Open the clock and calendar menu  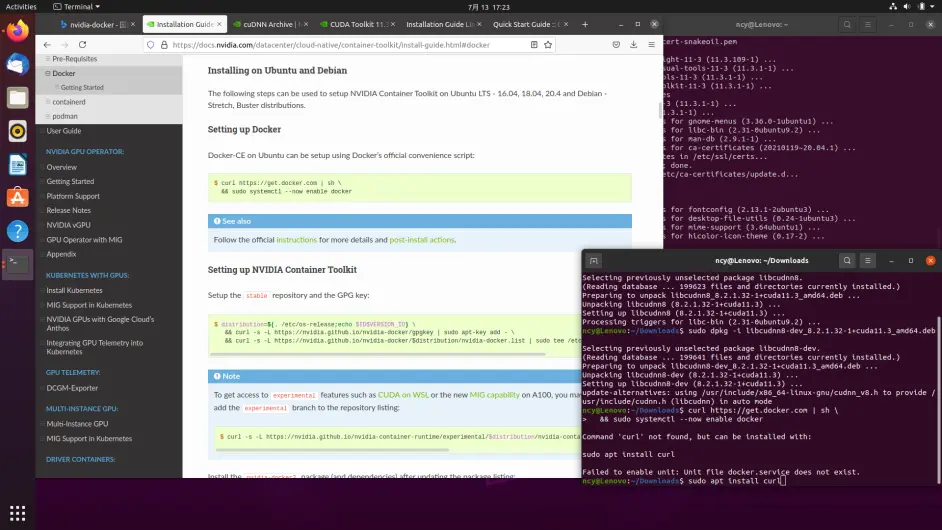488,7
